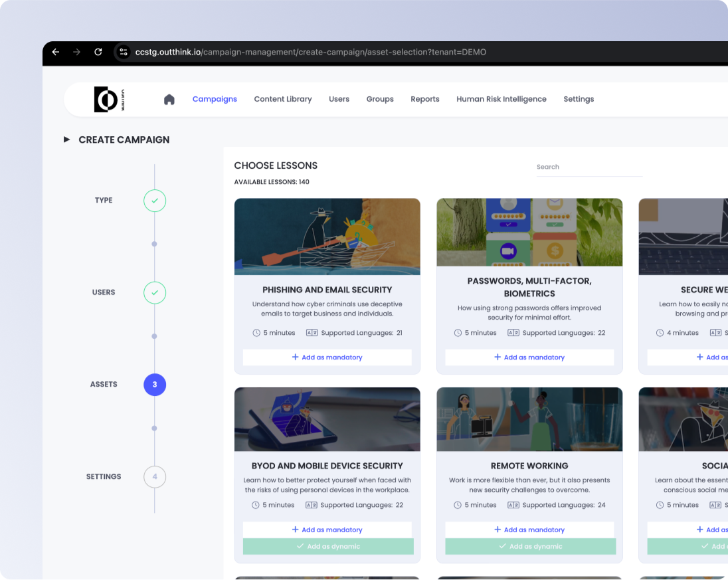Add Phishing and Email Security as mandatory

tap(327, 357)
